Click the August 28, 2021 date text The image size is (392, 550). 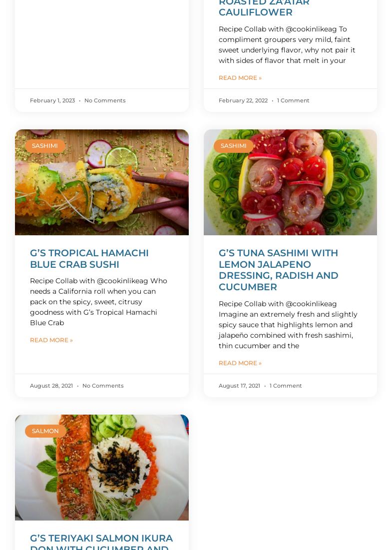tap(51, 386)
